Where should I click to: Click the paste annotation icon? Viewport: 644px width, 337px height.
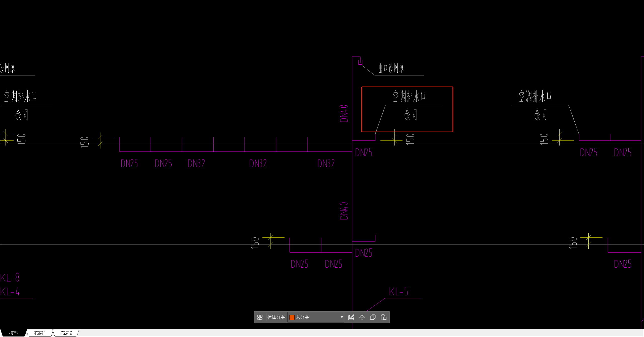(384, 317)
